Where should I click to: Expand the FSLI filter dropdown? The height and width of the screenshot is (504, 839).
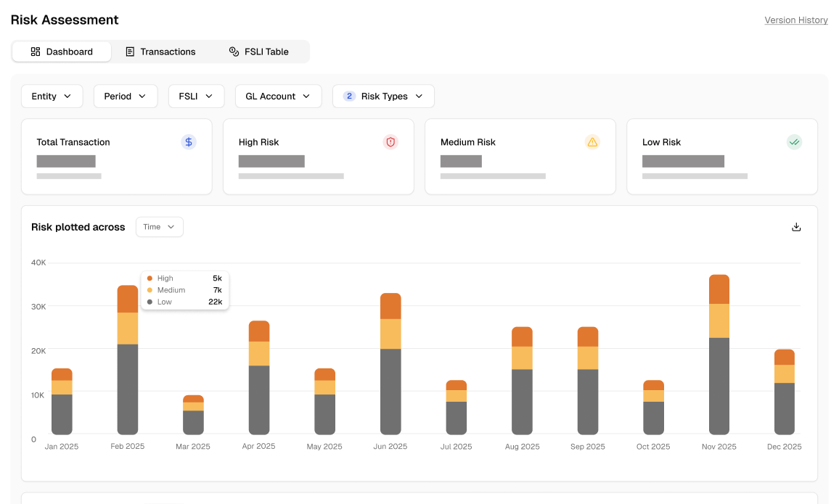pos(196,96)
